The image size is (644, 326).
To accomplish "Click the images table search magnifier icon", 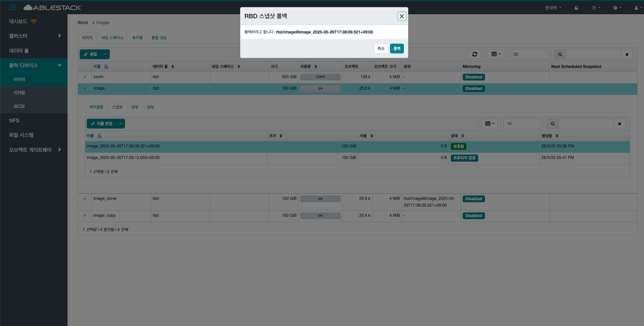I will [x=560, y=54].
